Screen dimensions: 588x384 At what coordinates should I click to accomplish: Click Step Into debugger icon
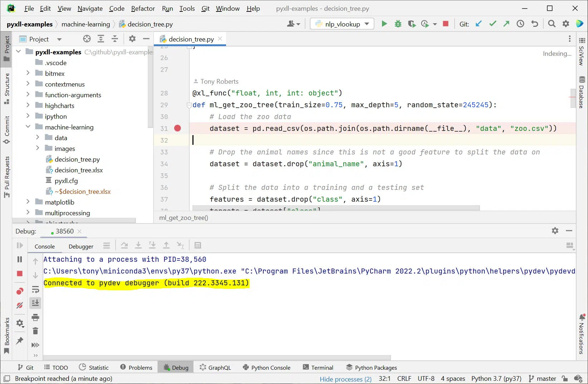[138, 245]
